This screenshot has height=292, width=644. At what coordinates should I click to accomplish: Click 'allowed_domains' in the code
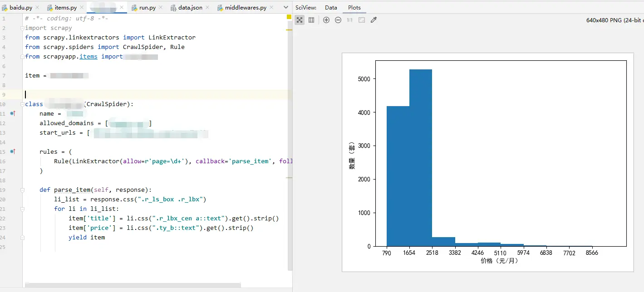coord(67,123)
